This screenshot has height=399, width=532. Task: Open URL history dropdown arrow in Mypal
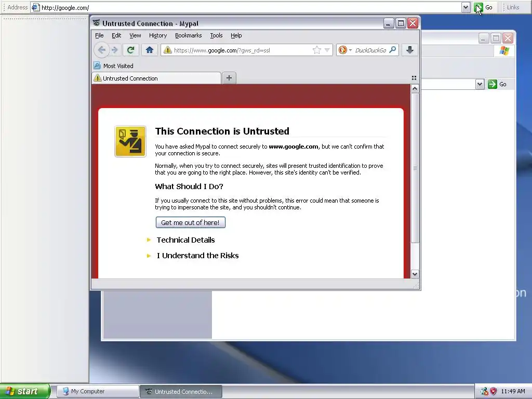[327, 50]
